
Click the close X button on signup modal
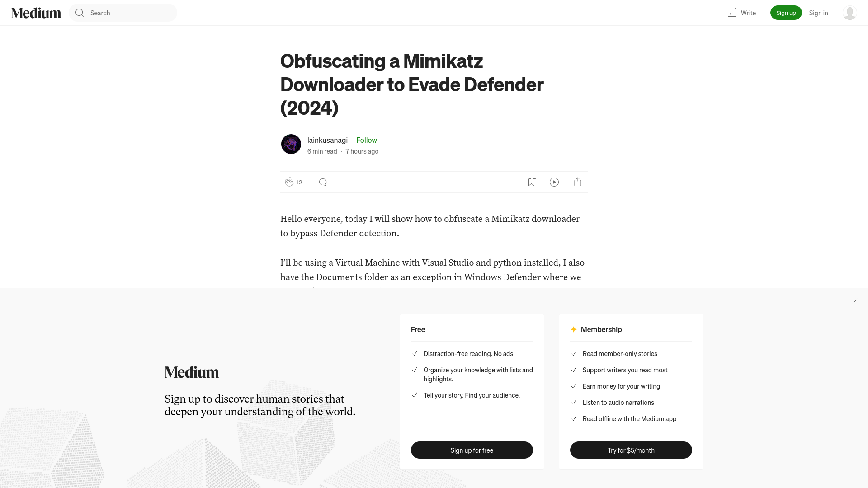855,301
